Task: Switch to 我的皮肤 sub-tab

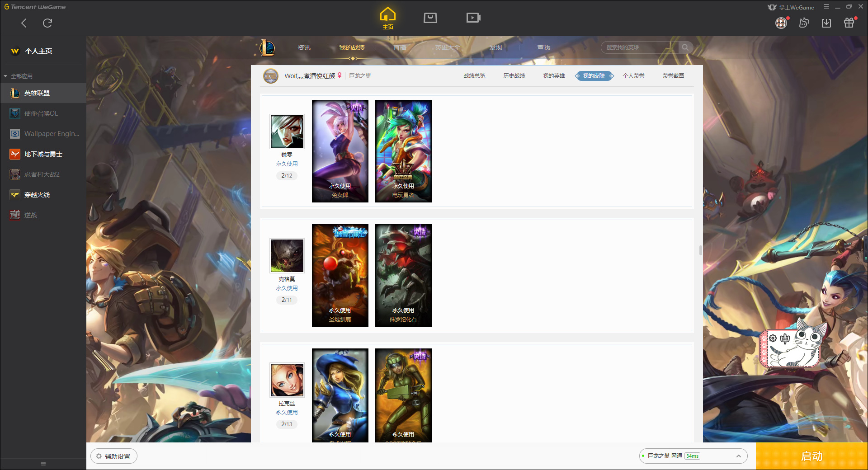Action: click(x=594, y=76)
